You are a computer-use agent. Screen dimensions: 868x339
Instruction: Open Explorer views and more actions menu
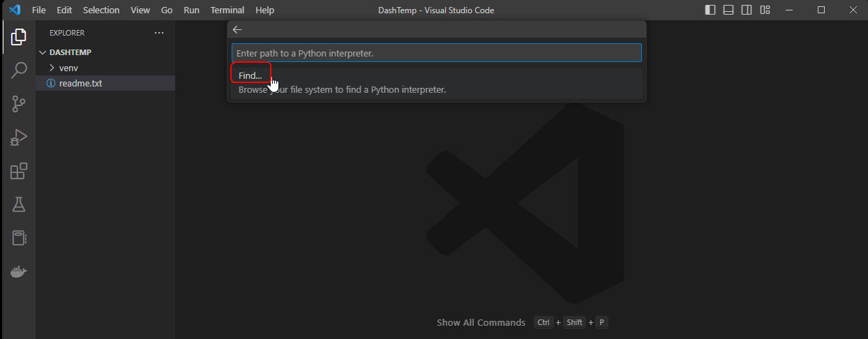click(159, 33)
